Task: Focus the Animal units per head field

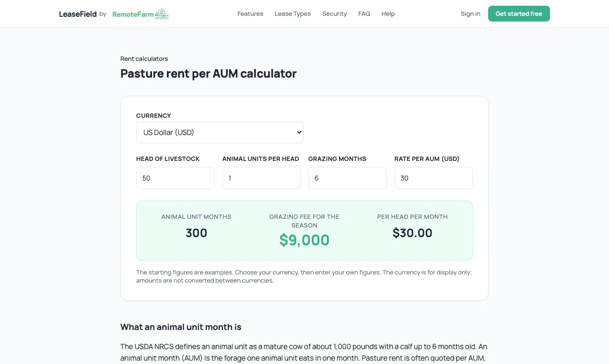Action: tap(261, 178)
